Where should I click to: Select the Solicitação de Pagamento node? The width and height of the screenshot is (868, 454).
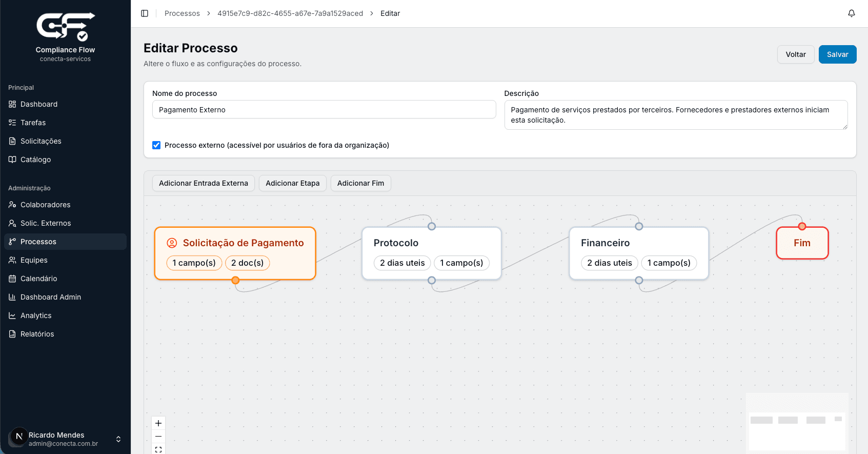235,253
